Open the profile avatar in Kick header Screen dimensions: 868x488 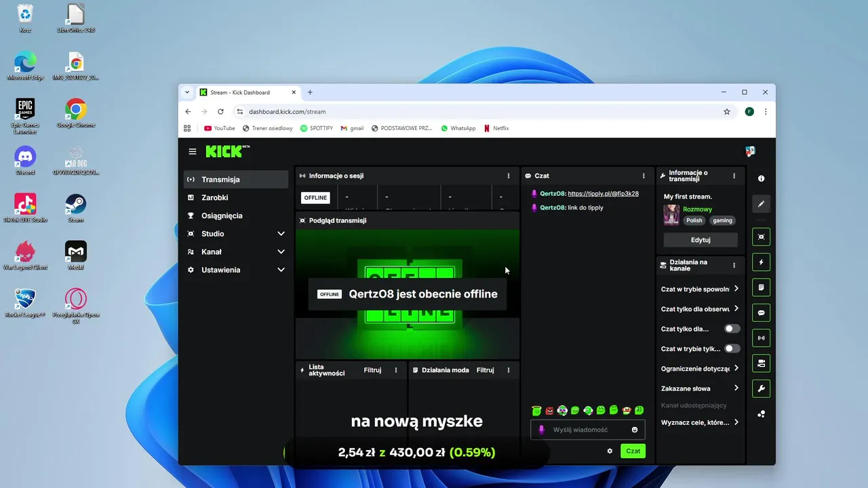coord(750,151)
